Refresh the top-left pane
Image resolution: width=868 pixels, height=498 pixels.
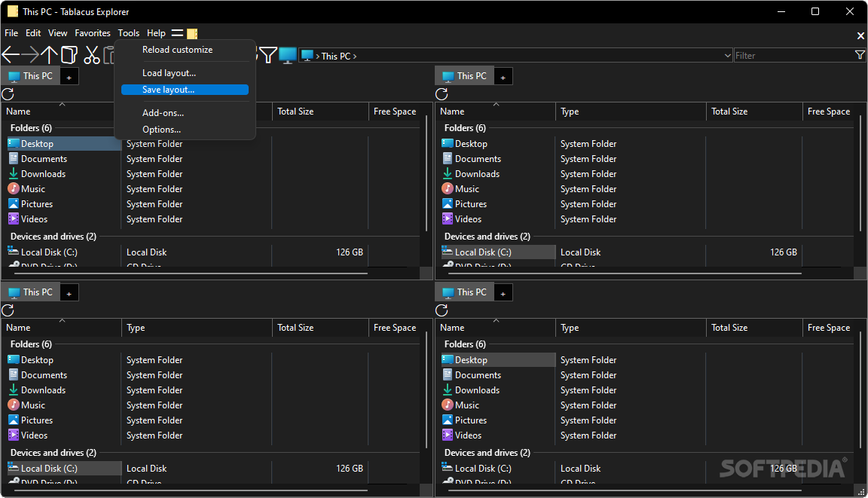(8, 94)
